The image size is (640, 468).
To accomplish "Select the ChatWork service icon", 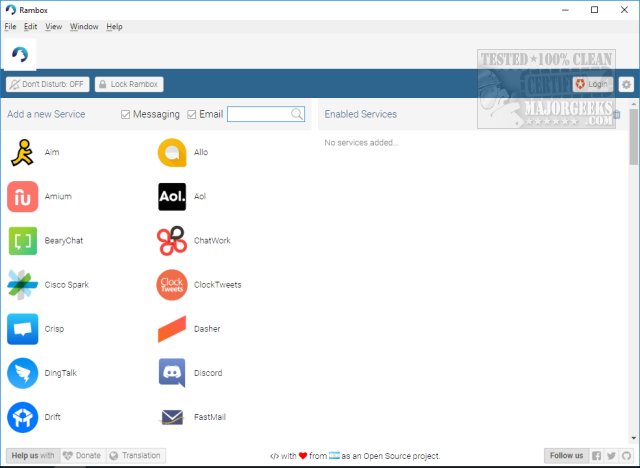I will tap(172, 241).
